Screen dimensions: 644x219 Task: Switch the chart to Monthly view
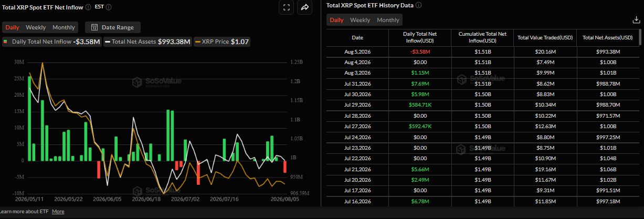(64, 27)
